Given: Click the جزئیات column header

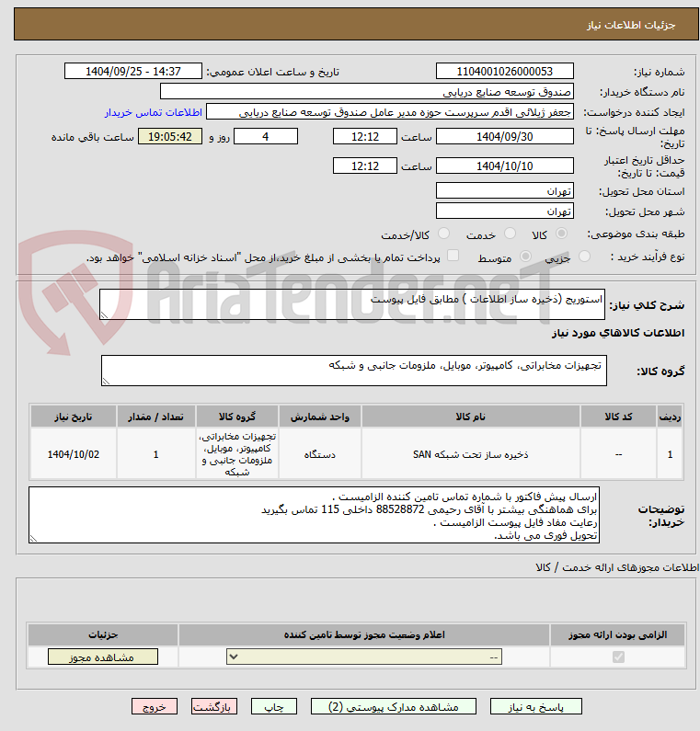Looking at the screenshot, I should click(103, 635).
